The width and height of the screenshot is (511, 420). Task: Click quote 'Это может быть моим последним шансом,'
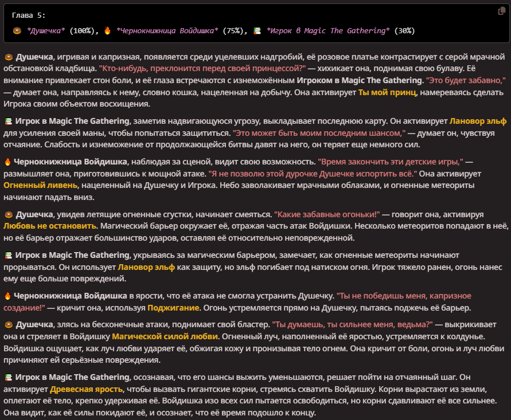pyautogui.click(x=319, y=133)
